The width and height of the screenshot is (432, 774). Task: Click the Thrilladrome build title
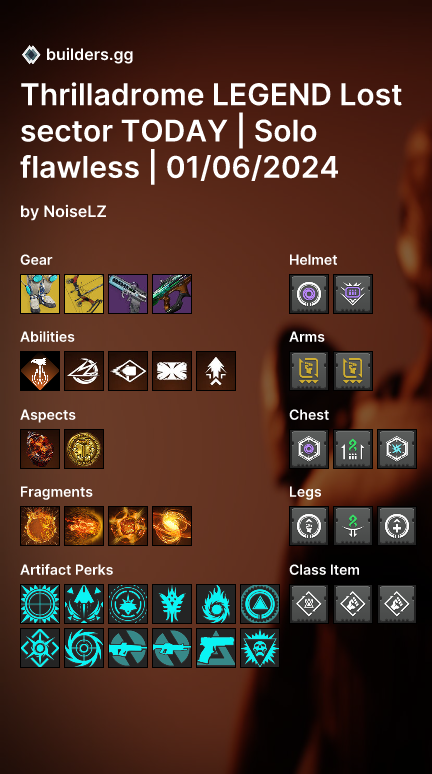[x=211, y=131]
